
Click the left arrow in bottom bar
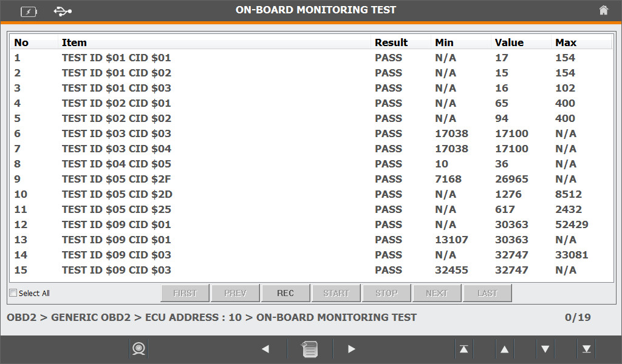click(x=265, y=349)
